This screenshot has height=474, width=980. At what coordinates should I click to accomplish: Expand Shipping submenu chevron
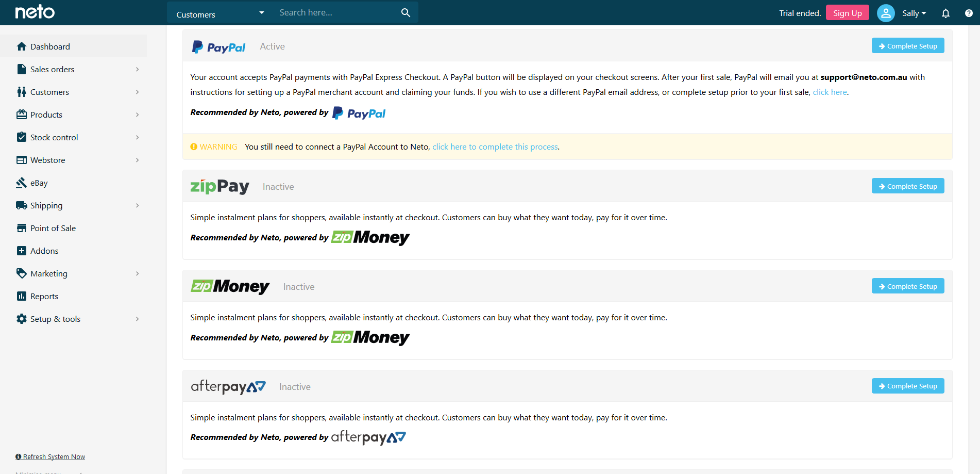[138, 205]
